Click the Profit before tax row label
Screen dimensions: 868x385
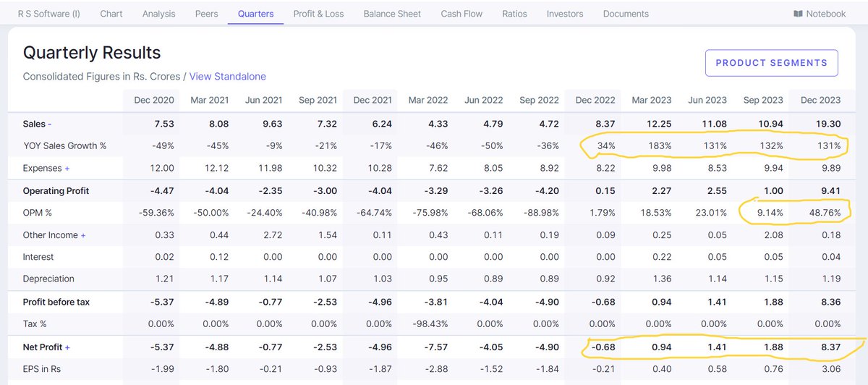click(x=56, y=302)
